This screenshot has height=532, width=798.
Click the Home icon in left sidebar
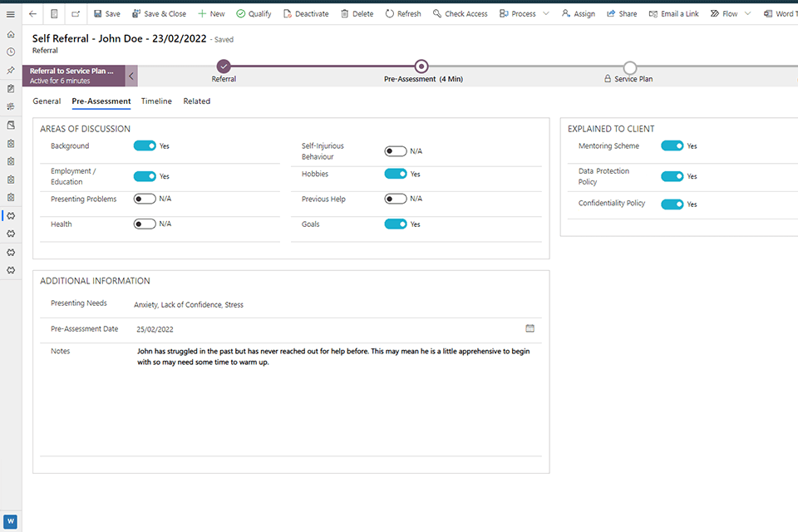tap(11, 34)
